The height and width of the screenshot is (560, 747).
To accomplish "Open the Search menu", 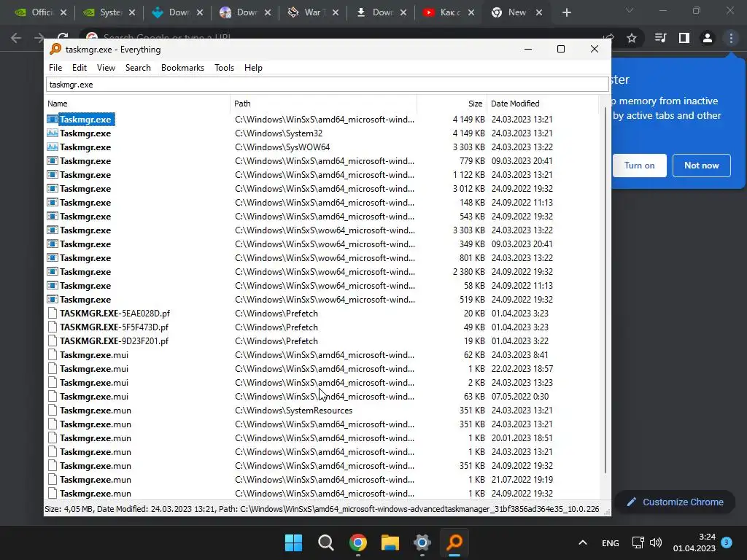I will pos(138,68).
